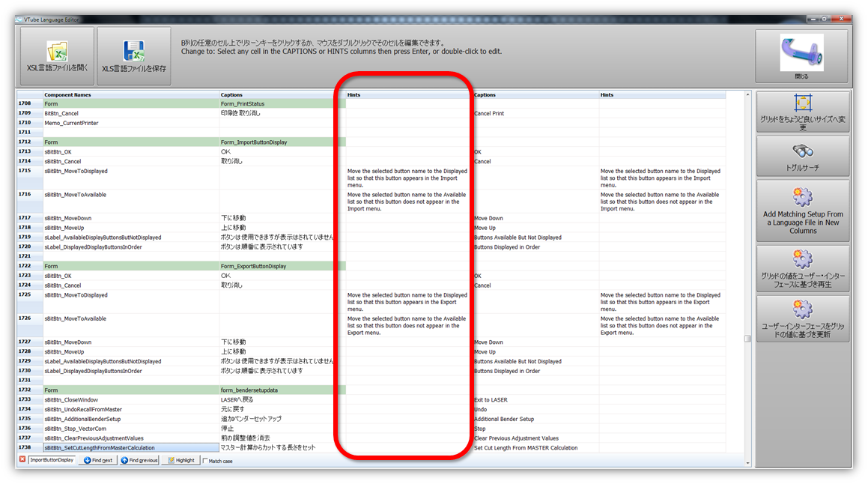Update user interface from grid values
This screenshot has width=868, height=484.
tap(802, 318)
